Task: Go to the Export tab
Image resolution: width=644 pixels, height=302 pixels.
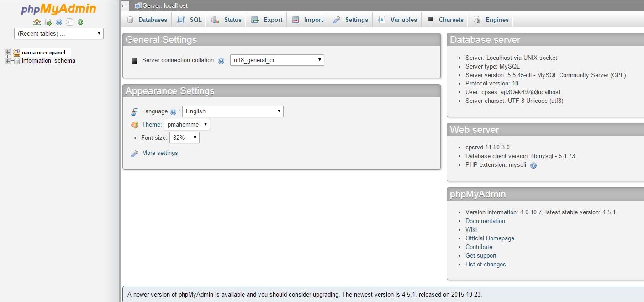Action: tap(267, 20)
